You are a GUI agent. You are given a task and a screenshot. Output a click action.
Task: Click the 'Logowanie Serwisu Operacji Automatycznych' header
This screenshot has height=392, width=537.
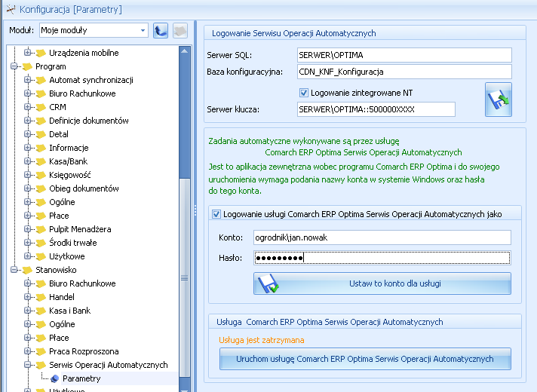[x=294, y=33]
